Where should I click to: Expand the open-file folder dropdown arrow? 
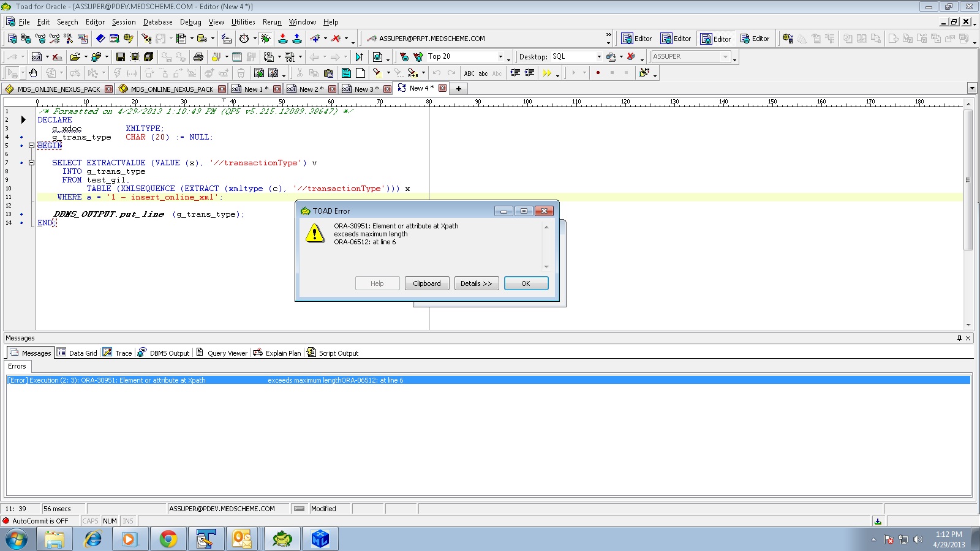tap(86, 56)
